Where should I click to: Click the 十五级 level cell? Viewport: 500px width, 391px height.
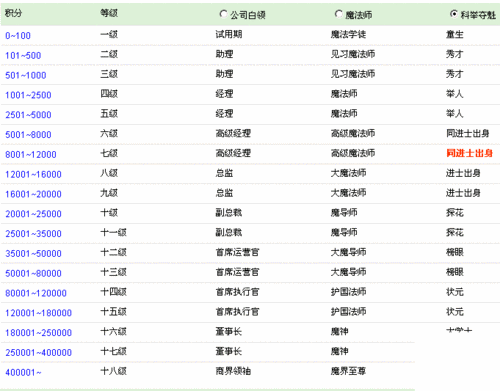point(113,312)
